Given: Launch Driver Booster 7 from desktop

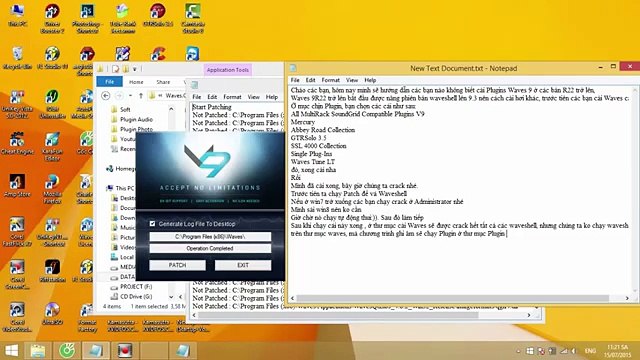Looking at the screenshot, I should click(52, 18).
